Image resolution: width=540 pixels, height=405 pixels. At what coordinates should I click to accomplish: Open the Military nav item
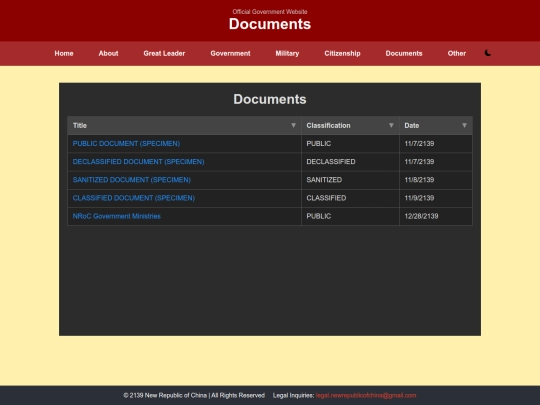[287, 53]
